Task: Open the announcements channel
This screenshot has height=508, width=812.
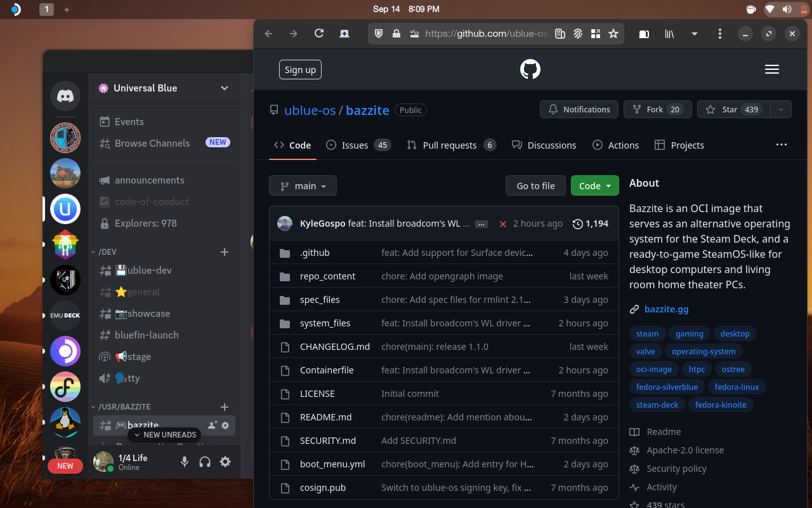Action: click(164, 180)
